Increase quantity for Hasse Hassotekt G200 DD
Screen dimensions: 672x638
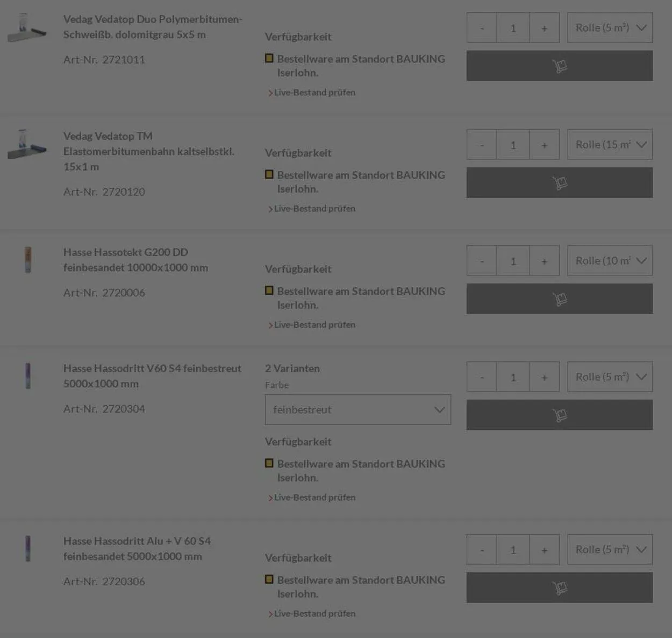pyautogui.click(x=544, y=261)
